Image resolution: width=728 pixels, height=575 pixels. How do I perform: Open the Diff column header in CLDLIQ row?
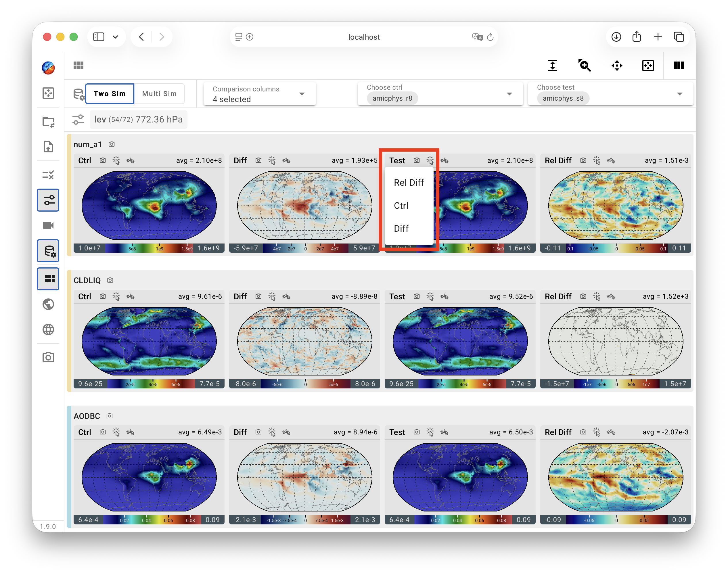click(240, 297)
